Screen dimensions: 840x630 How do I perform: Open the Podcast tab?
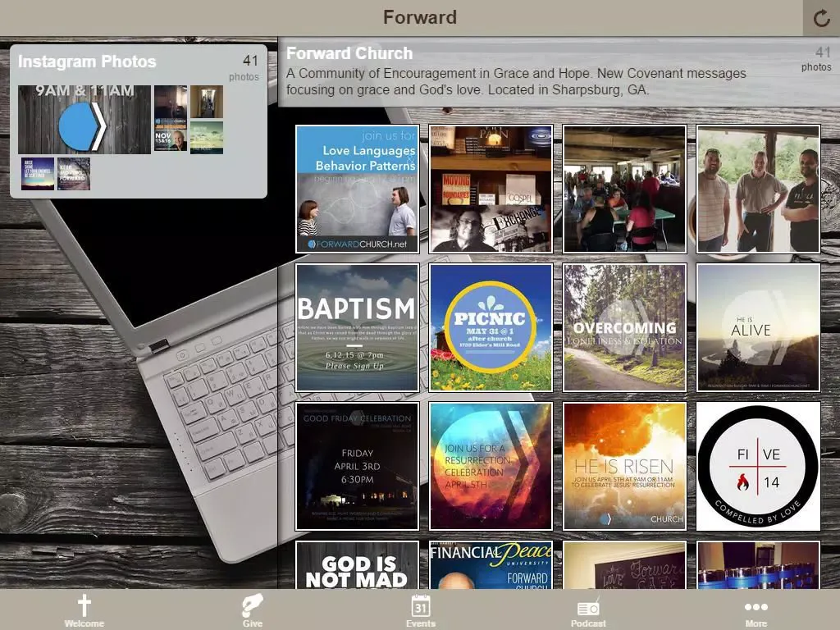pos(588,610)
